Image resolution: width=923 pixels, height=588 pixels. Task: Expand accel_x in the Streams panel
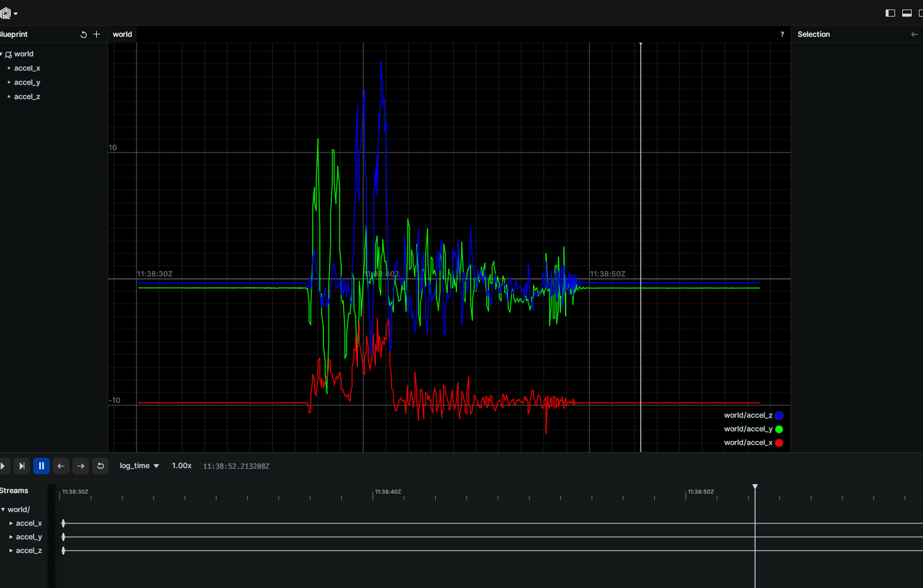pos(11,523)
